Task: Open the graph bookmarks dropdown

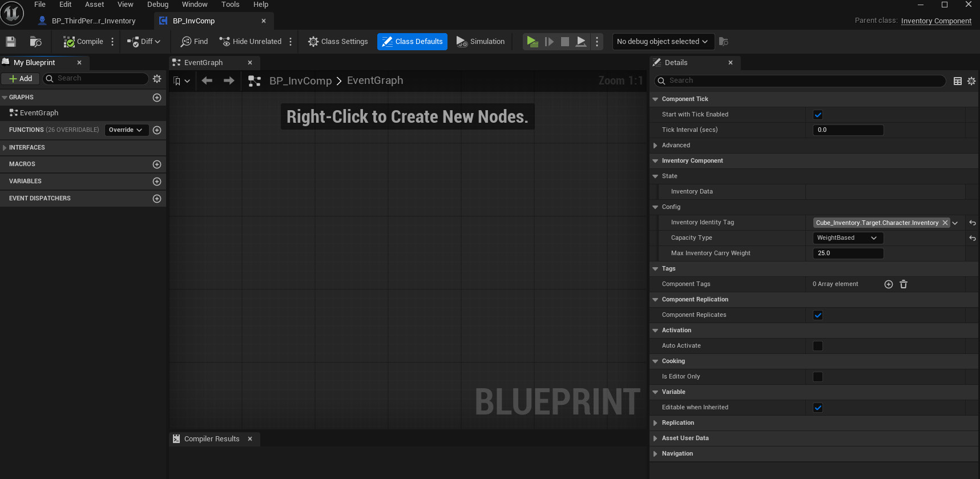Action: click(x=182, y=81)
